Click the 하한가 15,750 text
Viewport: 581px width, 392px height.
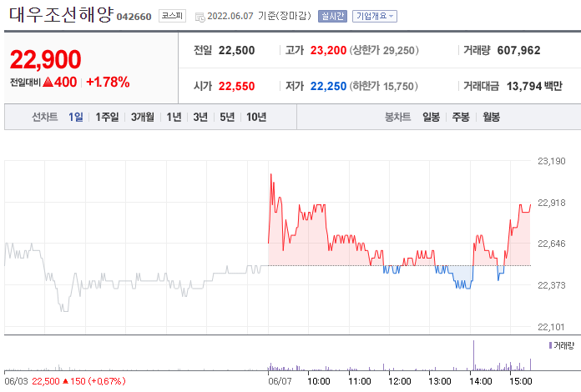383,86
